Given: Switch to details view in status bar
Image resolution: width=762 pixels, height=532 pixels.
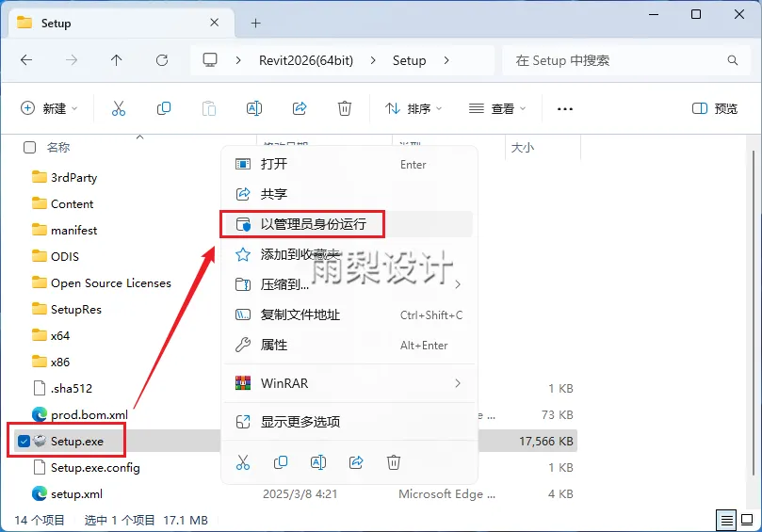Looking at the screenshot, I should pyautogui.click(x=726, y=521).
